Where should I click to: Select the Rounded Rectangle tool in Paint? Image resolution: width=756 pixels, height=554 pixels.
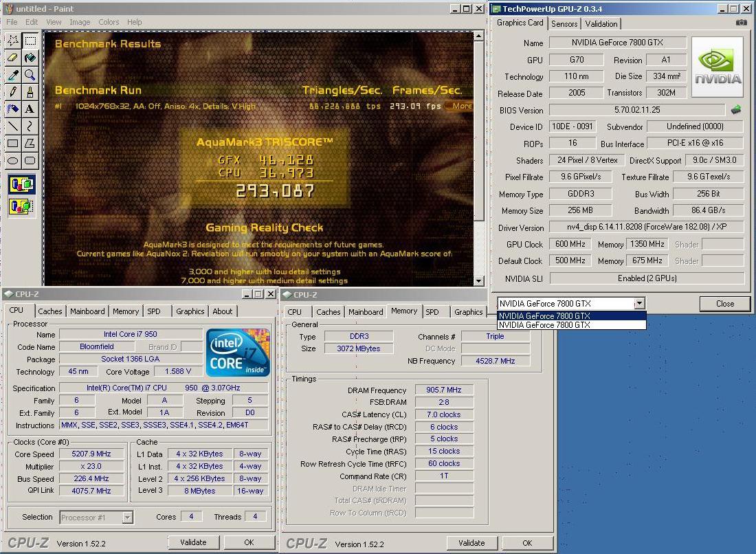click(30, 161)
